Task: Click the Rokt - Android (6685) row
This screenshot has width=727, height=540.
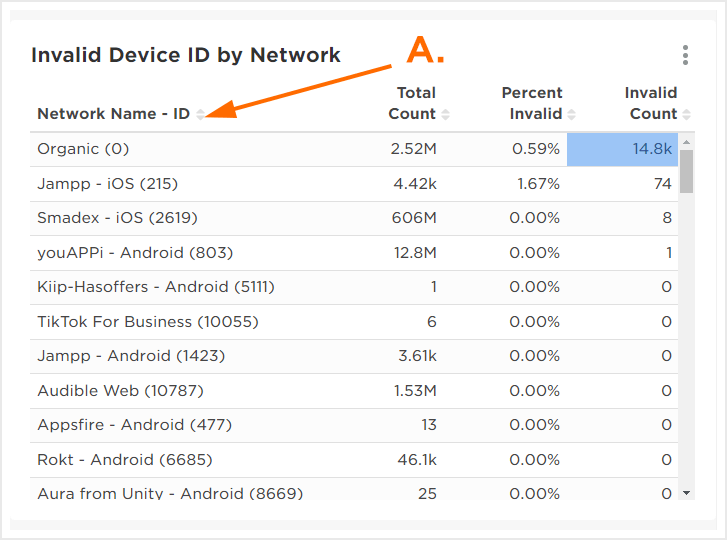Action: pyautogui.click(x=125, y=460)
